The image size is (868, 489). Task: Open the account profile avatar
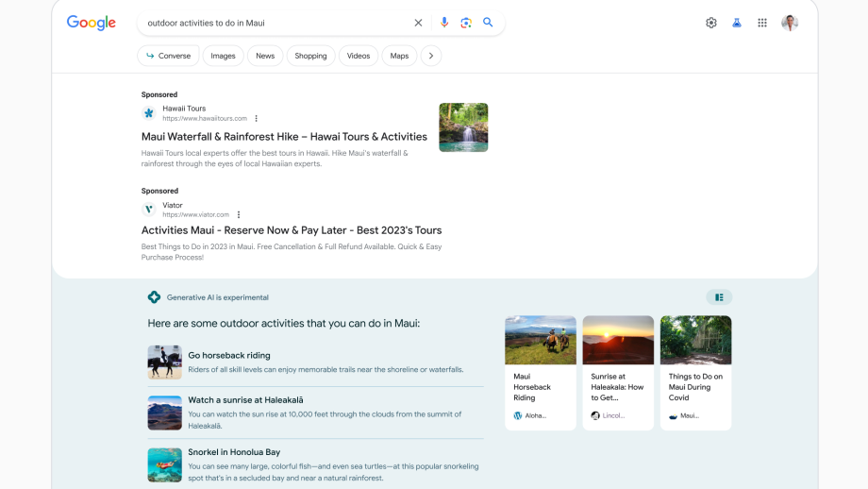click(x=790, y=23)
